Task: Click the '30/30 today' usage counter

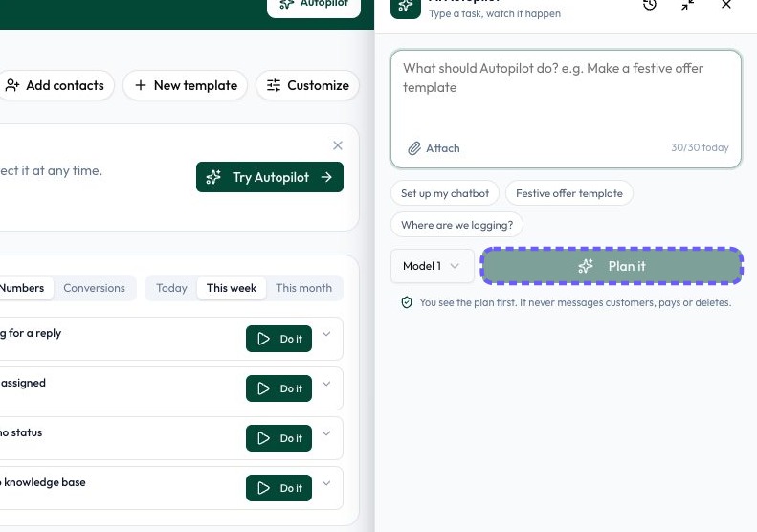Action: tap(700, 147)
